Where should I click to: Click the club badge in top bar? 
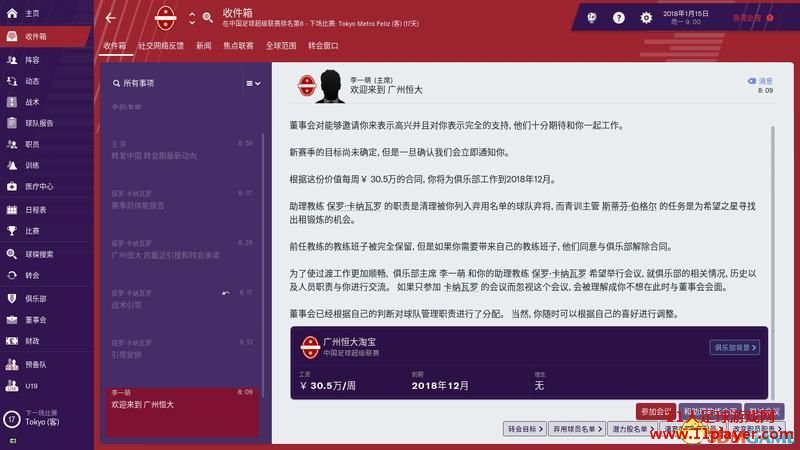165,18
